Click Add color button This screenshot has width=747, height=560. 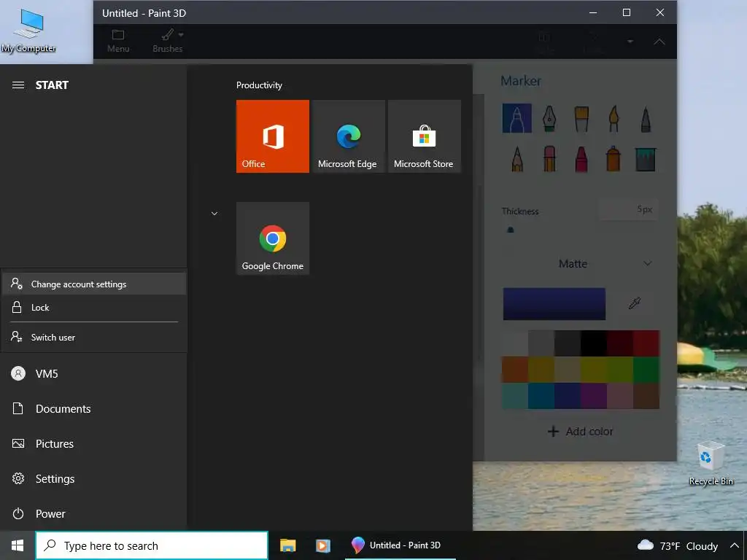point(580,432)
